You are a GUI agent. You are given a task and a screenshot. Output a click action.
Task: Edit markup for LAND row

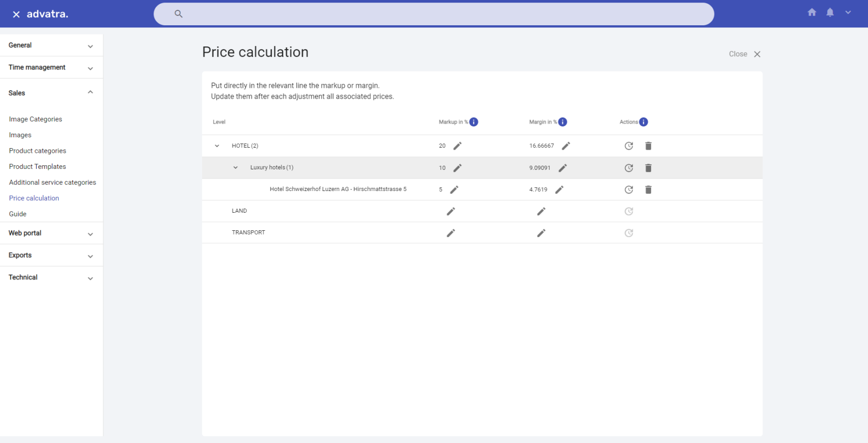pyautogui.click(x=451, y=211)
